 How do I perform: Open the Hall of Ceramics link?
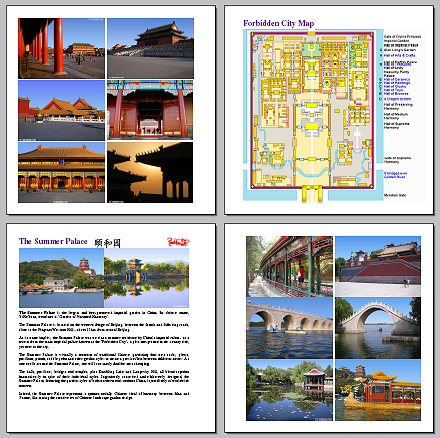point(397,79)
